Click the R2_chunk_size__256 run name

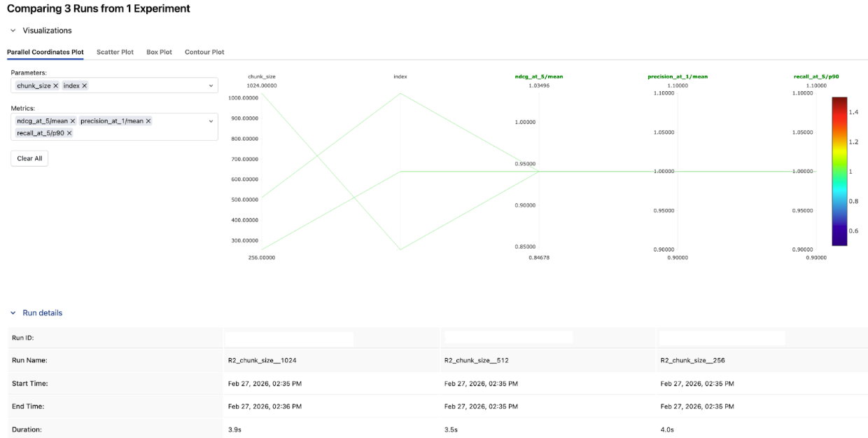click(688, 360)
